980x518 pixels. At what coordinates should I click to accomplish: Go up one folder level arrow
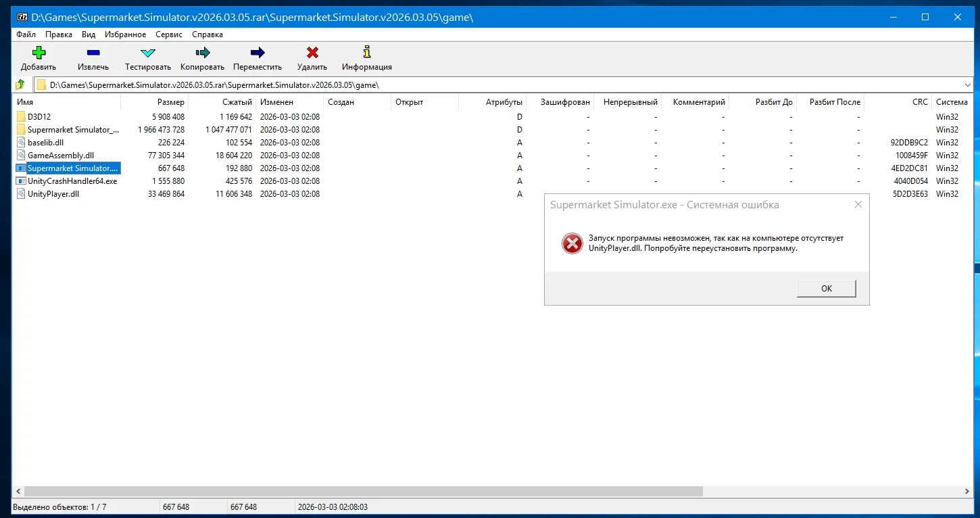(20, 85)
